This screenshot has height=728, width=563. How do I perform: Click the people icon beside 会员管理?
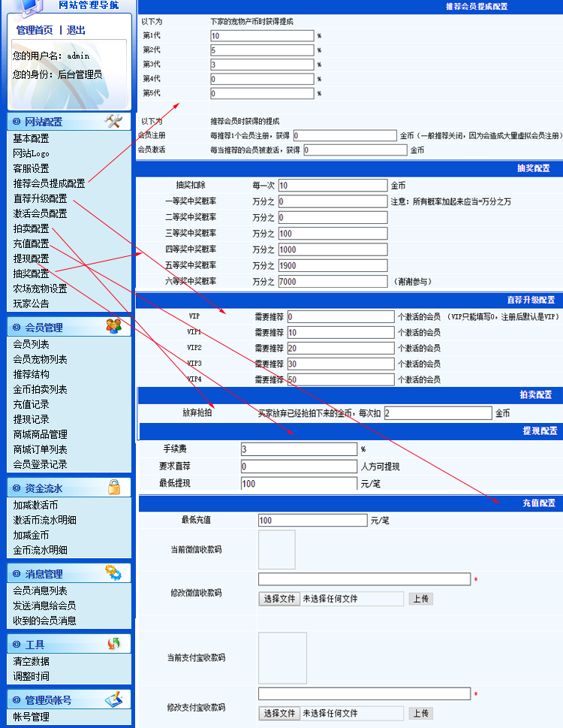point(113,326)
